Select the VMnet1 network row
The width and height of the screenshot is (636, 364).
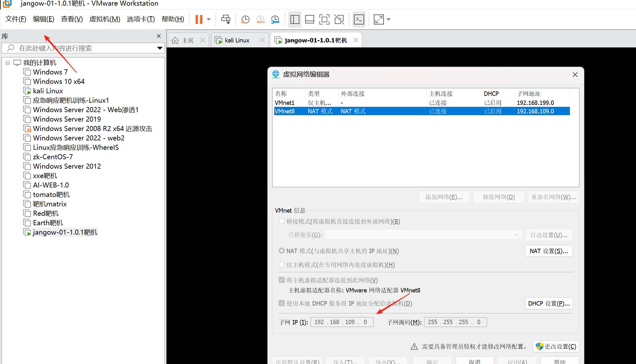(422, 103)
